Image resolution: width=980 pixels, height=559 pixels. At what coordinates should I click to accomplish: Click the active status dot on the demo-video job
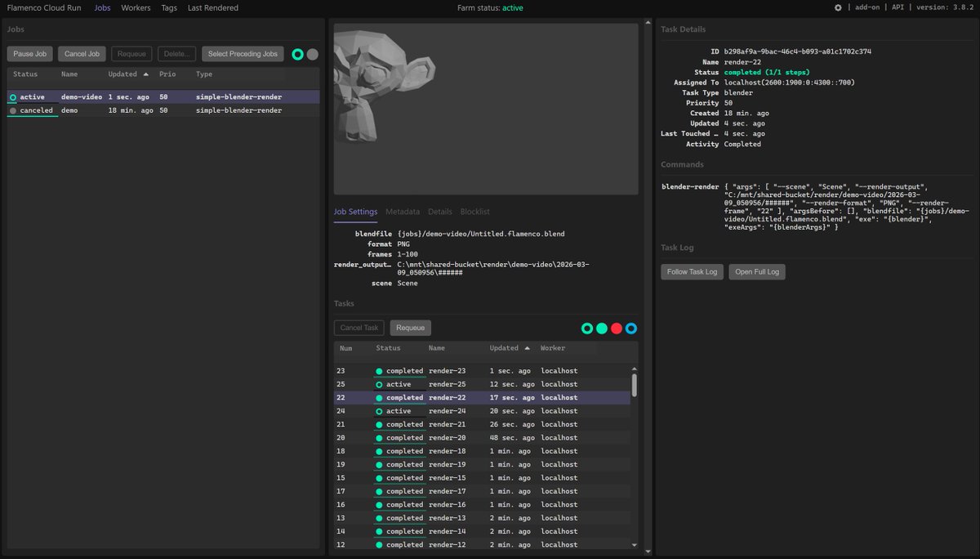click(x=13, y=96)
